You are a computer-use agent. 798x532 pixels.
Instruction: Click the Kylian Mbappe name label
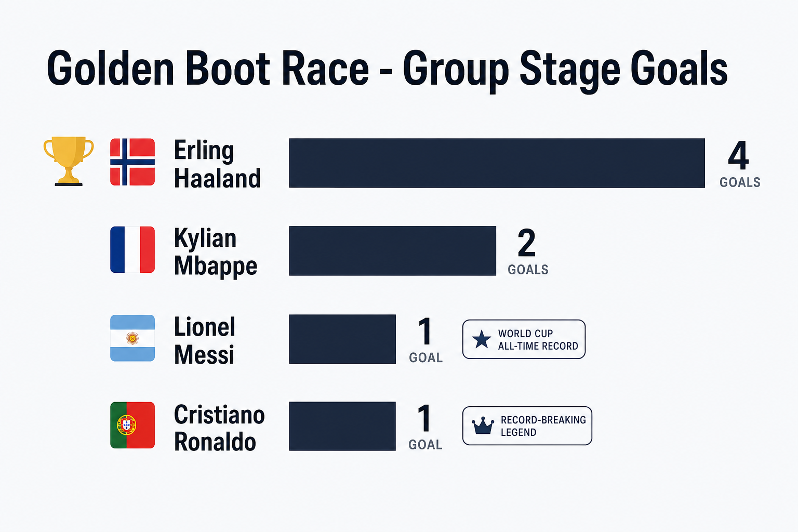[x=216, y=252]
